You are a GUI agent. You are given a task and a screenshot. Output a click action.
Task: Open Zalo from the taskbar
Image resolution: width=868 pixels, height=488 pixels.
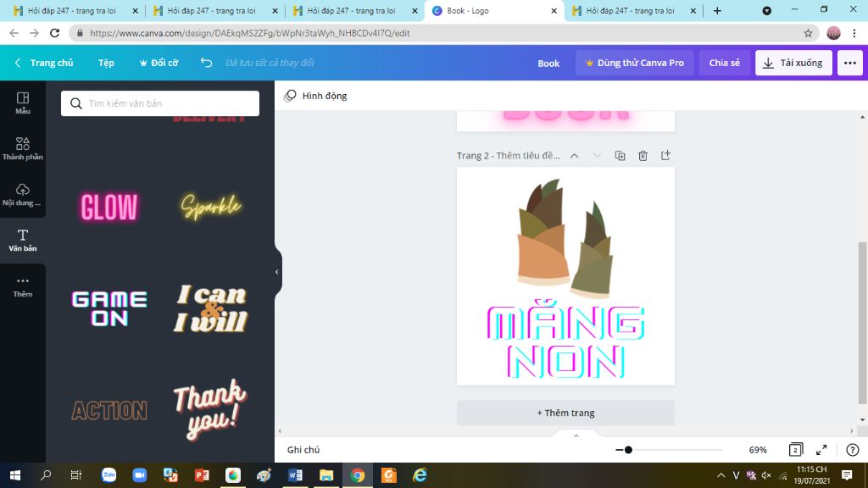click(109, 475)
